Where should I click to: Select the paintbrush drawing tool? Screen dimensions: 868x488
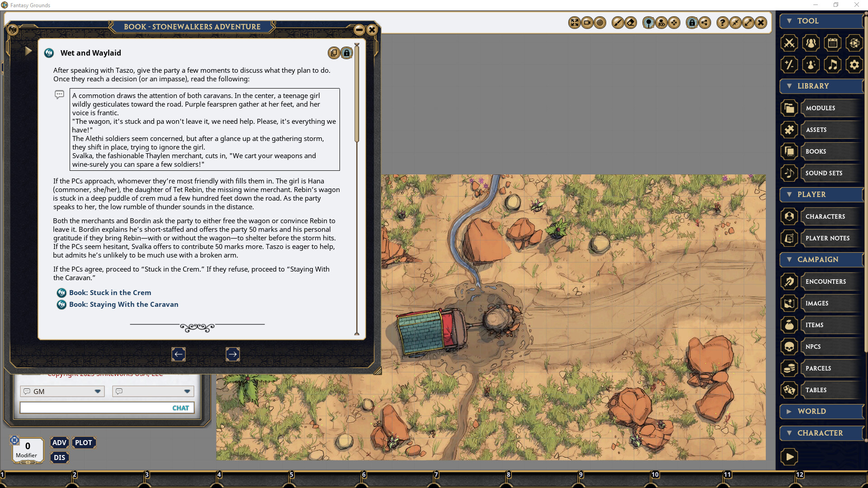click(618, 23)
